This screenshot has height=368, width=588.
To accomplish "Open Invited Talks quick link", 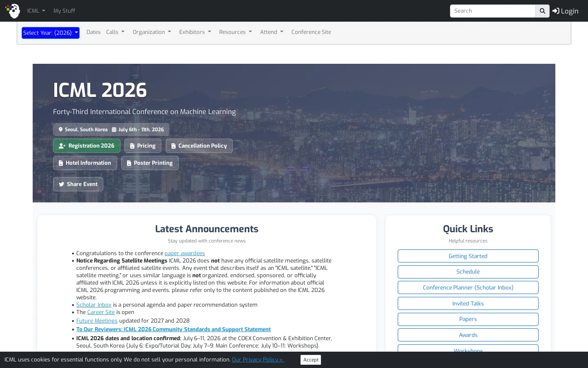I will click(x=468, y=303).
